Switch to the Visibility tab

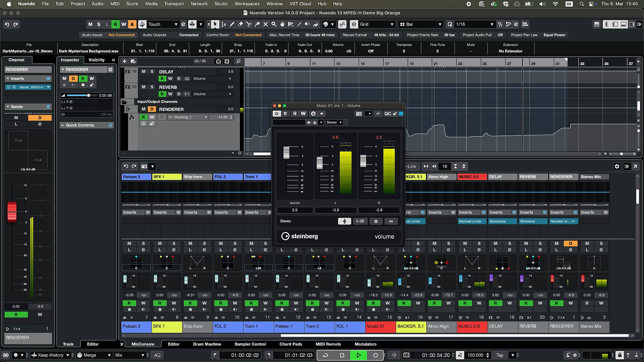pyautogui.click(x=96, y=60)
